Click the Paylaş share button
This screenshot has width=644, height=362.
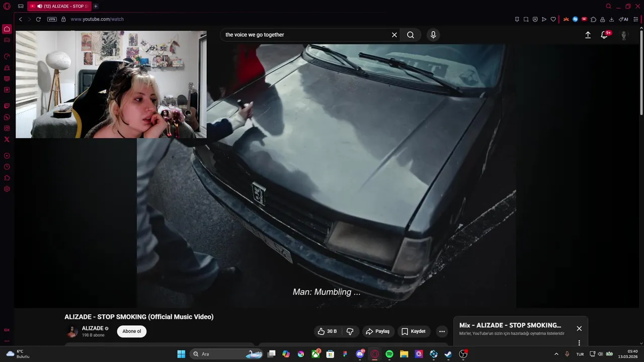point(378,331)
